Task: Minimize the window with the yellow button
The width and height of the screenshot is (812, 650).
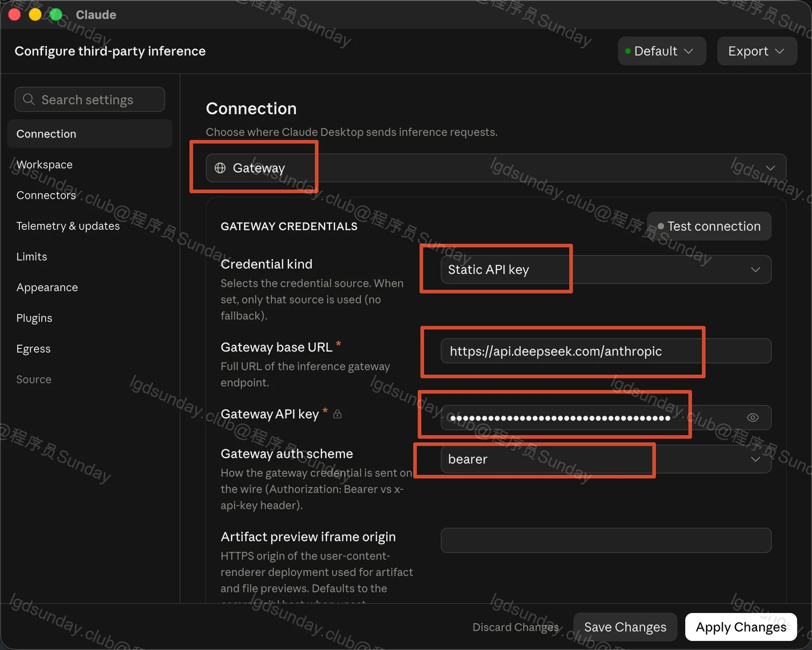Action: point(35,15)
